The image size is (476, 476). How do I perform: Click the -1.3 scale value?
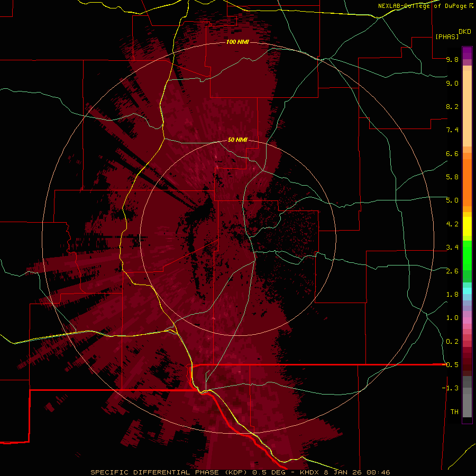pos(450,388)
